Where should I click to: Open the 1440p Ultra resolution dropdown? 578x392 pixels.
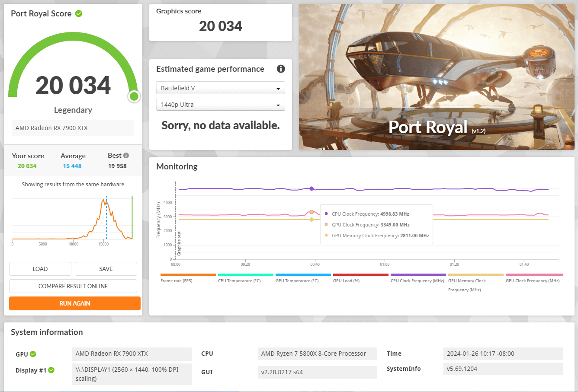[x=220, y=105]
